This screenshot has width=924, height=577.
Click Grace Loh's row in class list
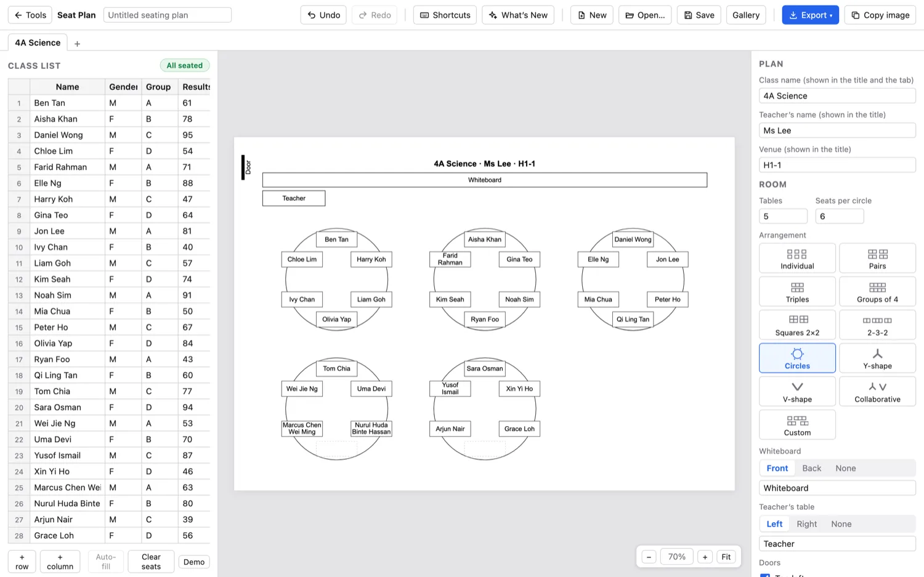click(x=109, y=535)
